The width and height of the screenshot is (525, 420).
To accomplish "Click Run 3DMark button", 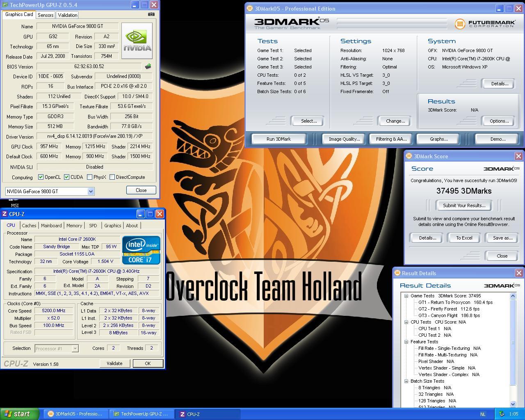I will [278, 139].
